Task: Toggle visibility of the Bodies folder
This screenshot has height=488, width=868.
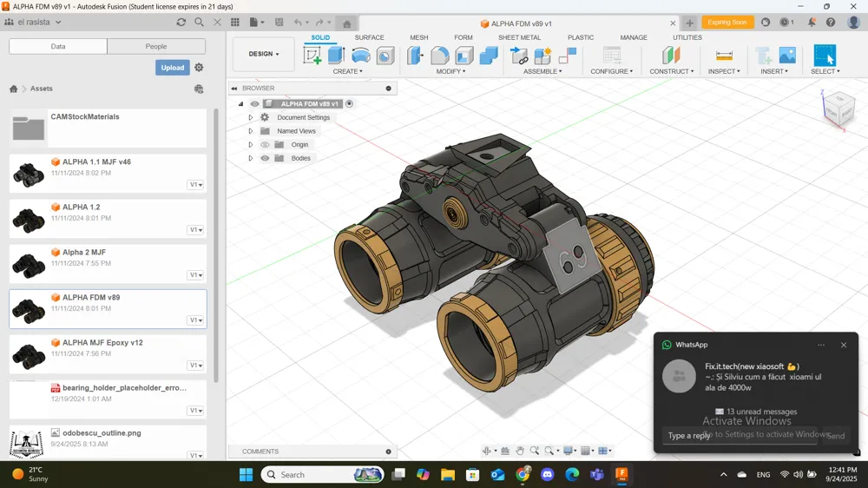Action: click(265, 158)
